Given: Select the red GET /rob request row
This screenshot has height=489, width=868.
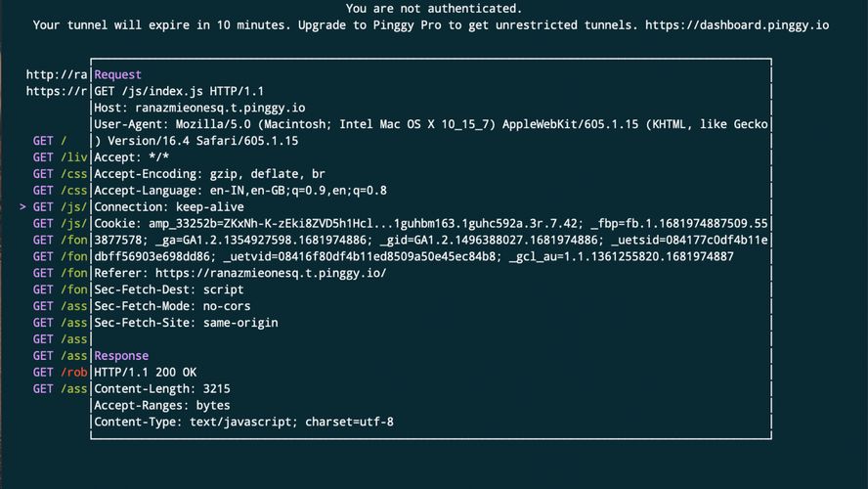Looking at the screenshot, I should pyautogui.click(x=60, y=373).
